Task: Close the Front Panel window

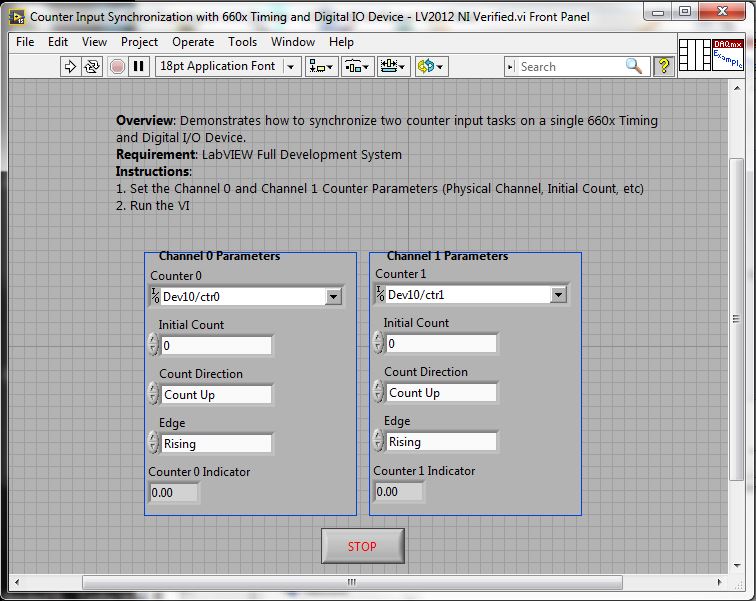Action: [x=722, y=12]
